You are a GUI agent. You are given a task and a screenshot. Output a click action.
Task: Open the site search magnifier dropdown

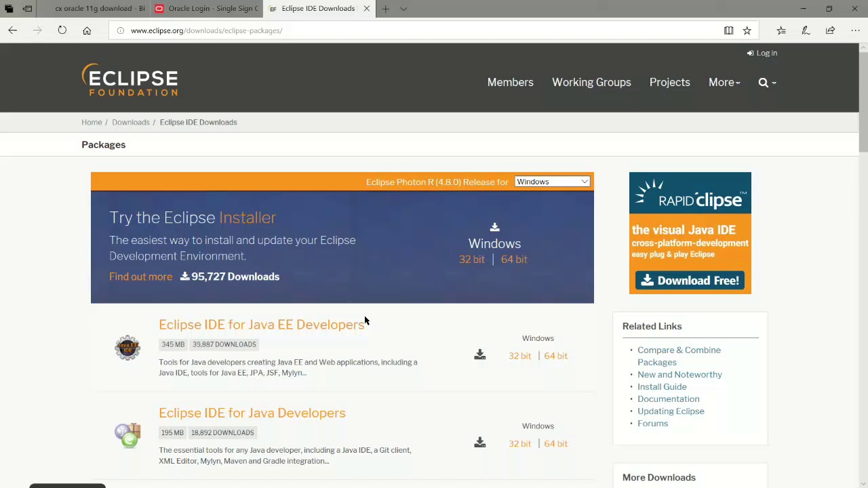pyautogui.click(x=767, y=82)
